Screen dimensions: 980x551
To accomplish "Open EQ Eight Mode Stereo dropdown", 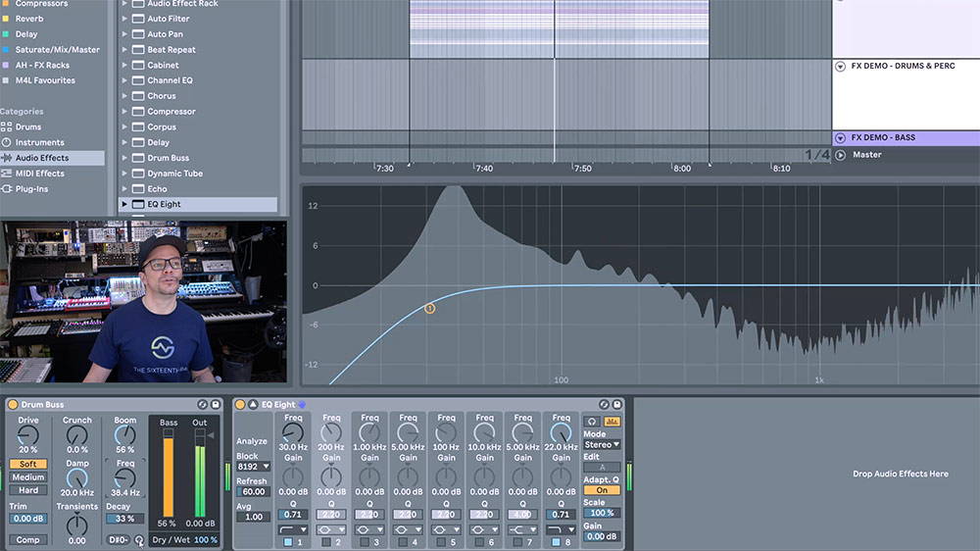I will point(602,445).
